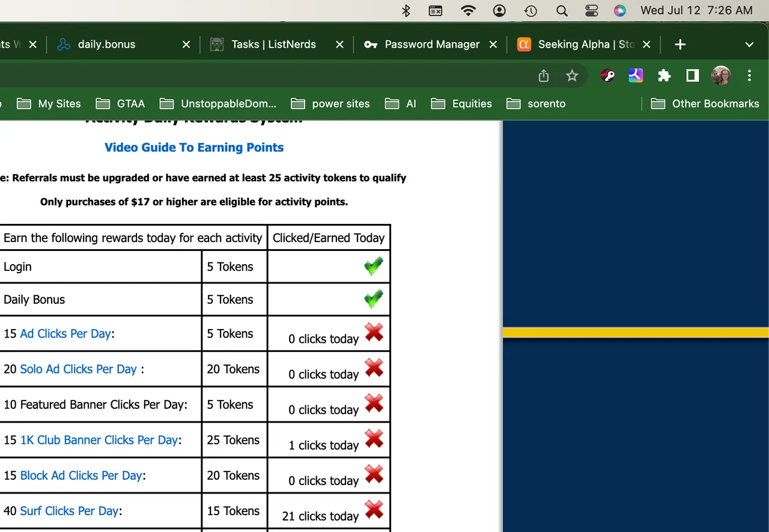
Task: Click the red X in Surf Clicks row
Action: click(x=374, y=510)
